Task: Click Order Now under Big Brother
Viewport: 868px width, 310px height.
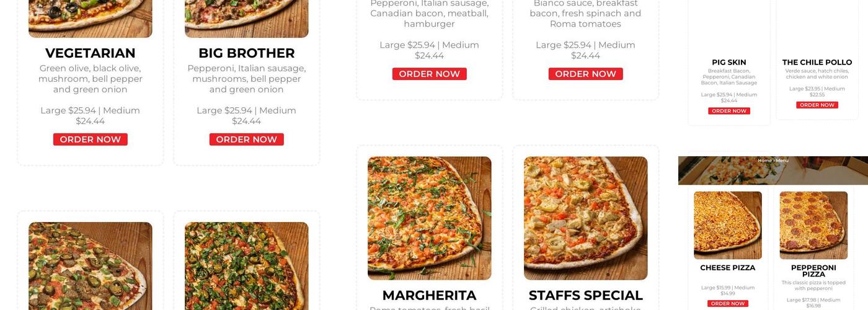Action: coord(247,139)
